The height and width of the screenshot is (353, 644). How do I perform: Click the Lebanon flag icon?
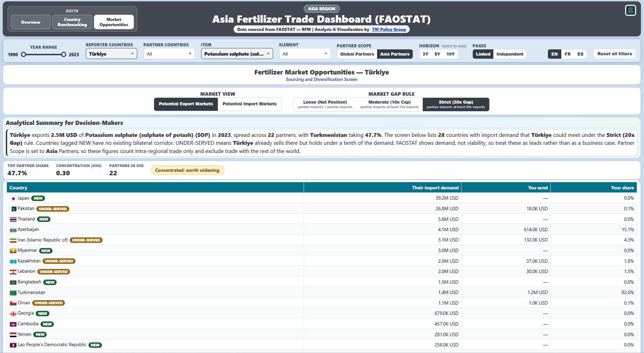click(x=13, y=272)
